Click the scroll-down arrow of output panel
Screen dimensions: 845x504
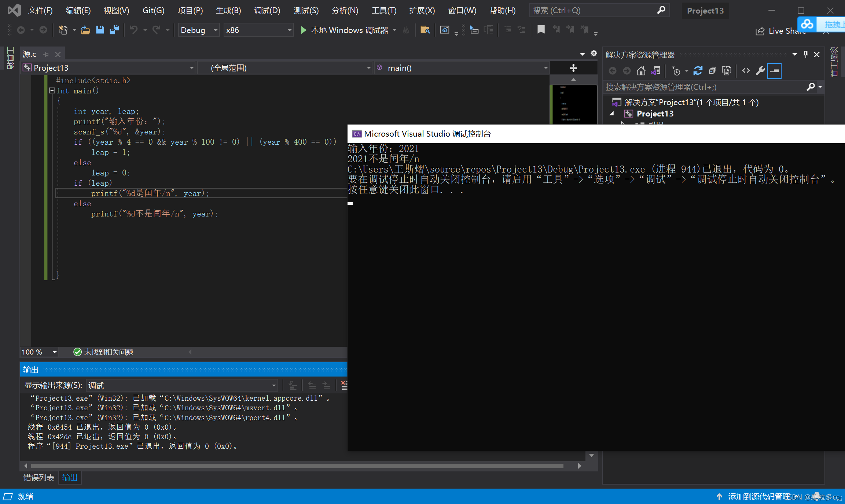pyautogui.click(x=591, y=455)
